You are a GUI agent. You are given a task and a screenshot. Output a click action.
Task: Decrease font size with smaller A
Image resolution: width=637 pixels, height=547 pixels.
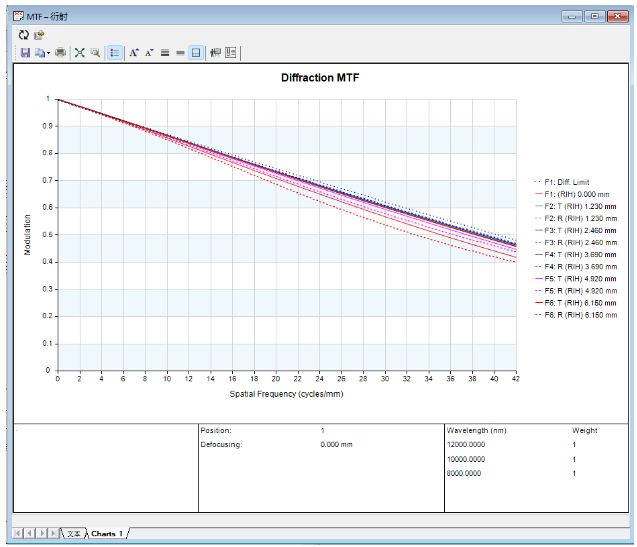[x=149, y=52]
